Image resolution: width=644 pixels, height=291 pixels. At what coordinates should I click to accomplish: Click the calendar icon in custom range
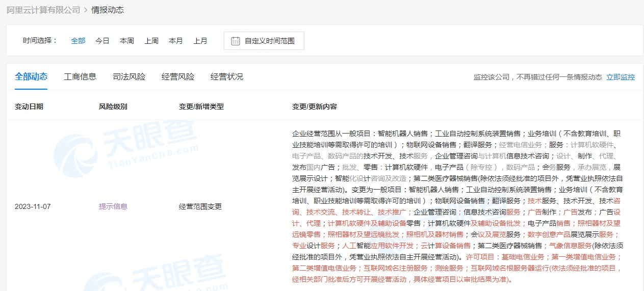[x=236, y=41]
